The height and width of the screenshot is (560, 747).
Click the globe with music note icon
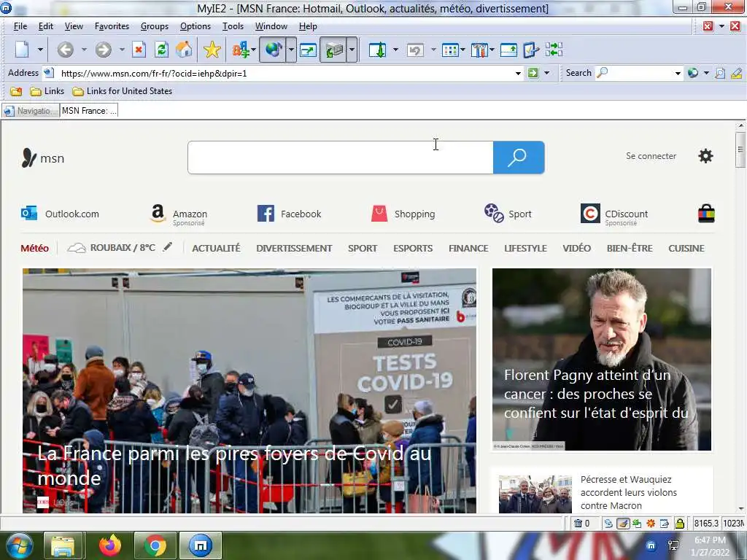(x=273, y=50)
